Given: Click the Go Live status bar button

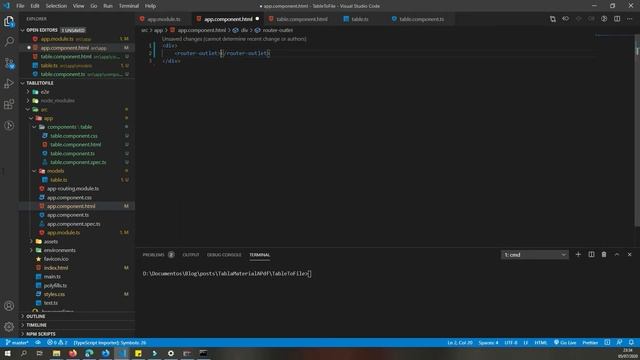Looking at the screenshot, I should click(x=565, y=342).
